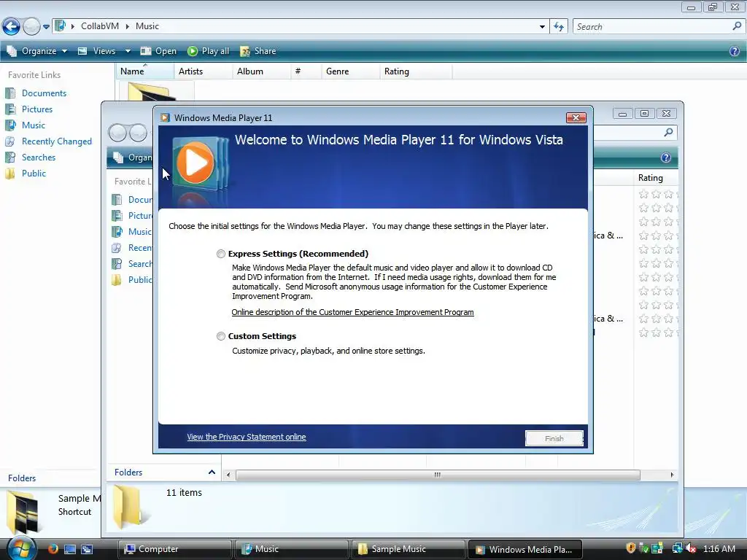747x560 pixels.
Task: Sort by the Genre column header
Action: (x=351, y=71)
